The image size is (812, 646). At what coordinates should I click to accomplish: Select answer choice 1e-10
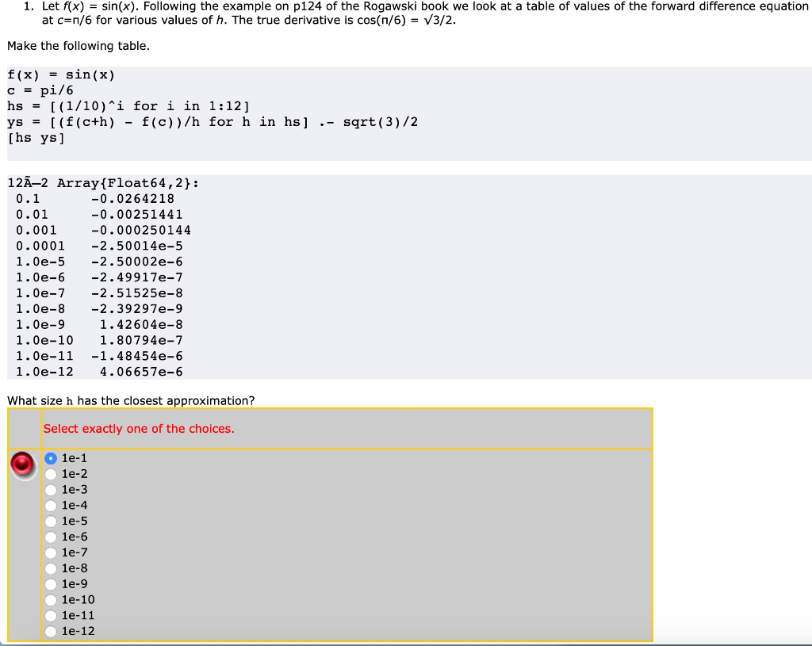[50, 600]
